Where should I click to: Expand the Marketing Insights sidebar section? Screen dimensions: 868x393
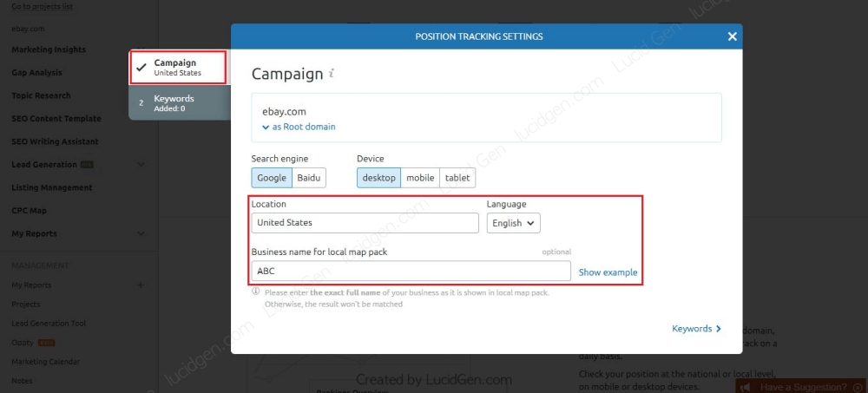141,50
